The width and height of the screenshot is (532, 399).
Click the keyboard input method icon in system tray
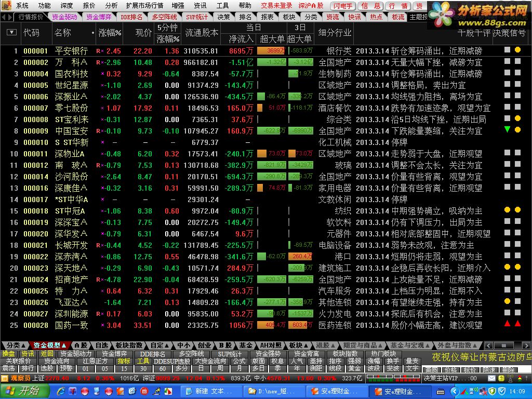tap(440, 392)
